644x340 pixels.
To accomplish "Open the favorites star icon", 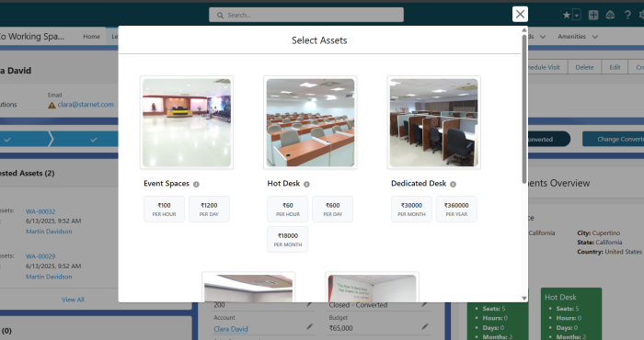I will click(567, 16).
